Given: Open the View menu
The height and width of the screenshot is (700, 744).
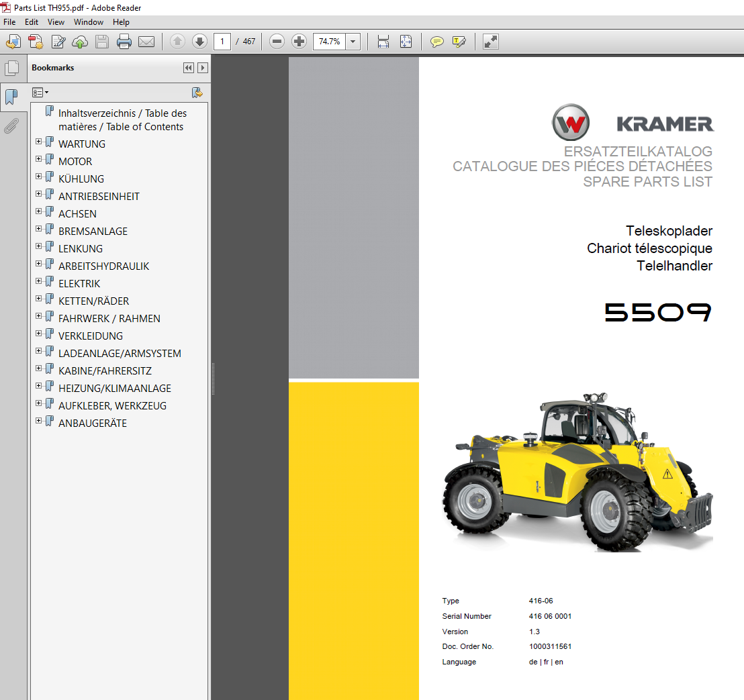Looking at the screenshot, I should point(56,22).
